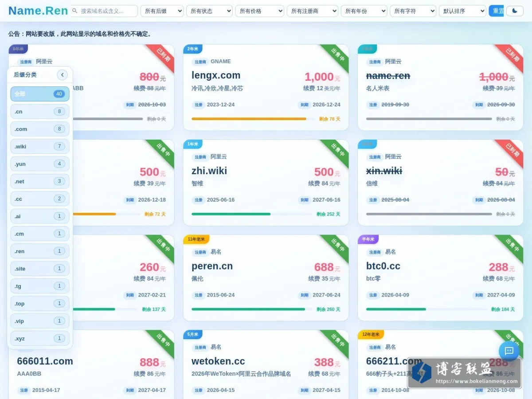Click the 688 元 price on peren.cn
Screen dimensions: 532x399
(327, 267)
